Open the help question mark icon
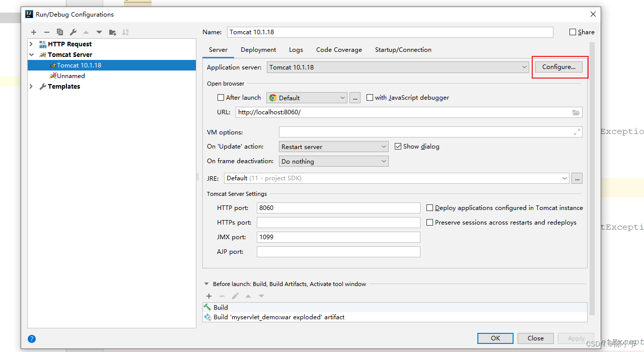 point(31,339)
